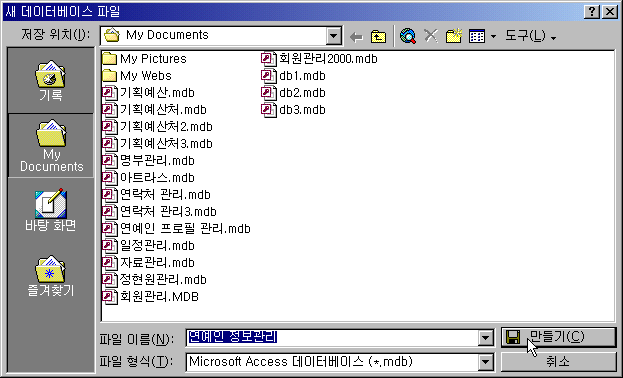Click the Access icon of db3.mdb
623x378 pixels.
pyautogui.click(x=269, y=110)
